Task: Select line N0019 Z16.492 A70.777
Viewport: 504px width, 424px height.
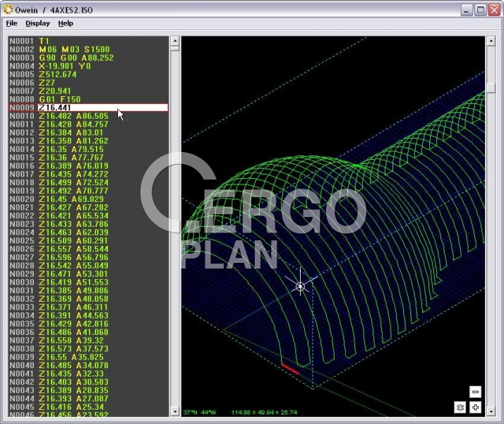Action: coord(88,191)
